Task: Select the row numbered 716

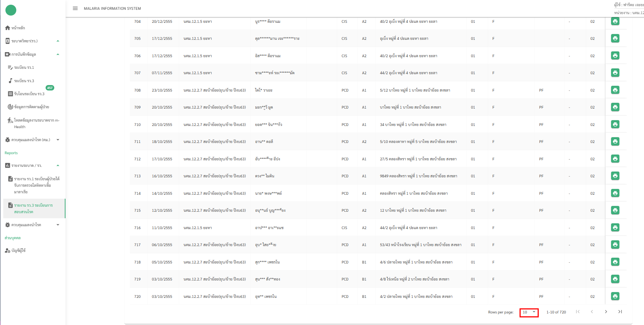Action: (x=137, y=228)
